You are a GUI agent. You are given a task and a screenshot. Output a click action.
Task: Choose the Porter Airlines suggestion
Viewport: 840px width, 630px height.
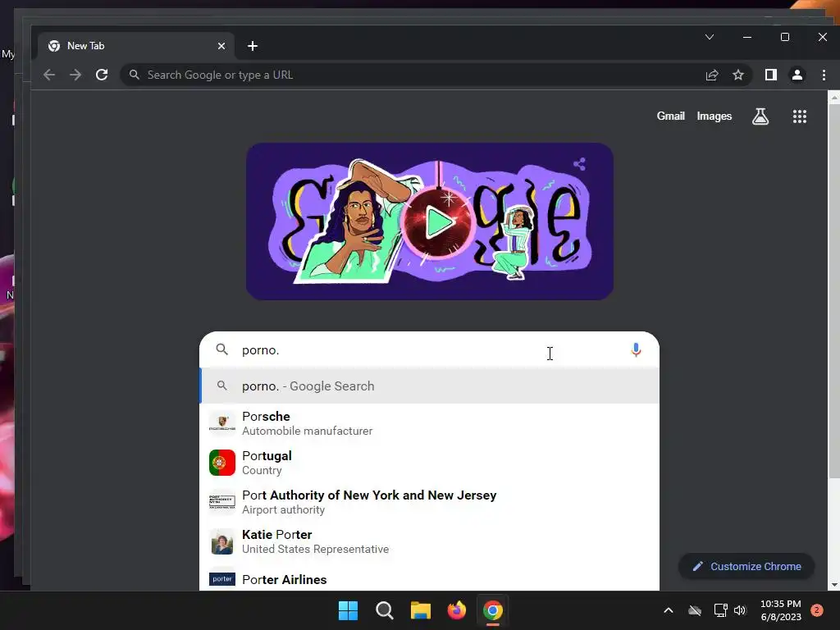pyautogui.click(x=430, y=578)
